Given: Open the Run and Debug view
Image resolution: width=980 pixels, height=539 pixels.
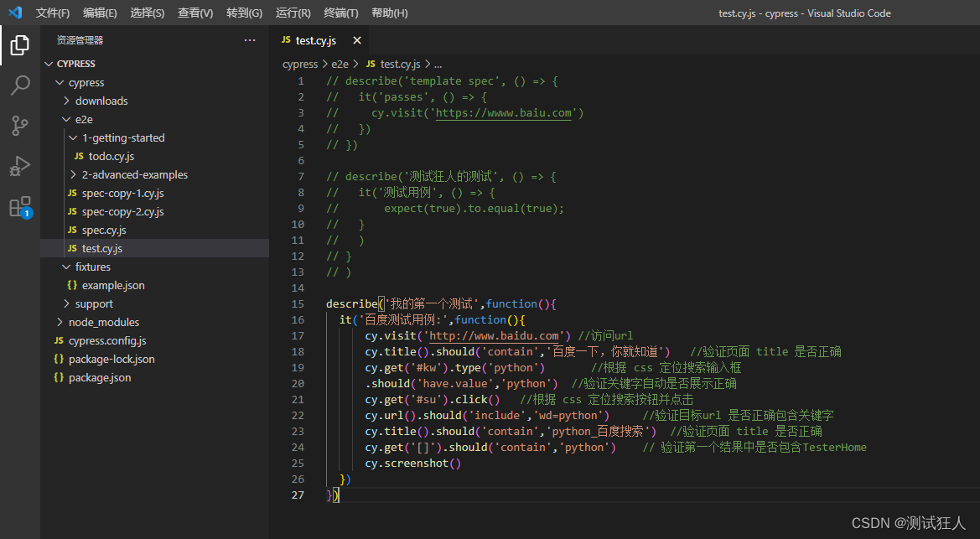Looking at the screenshot, I should 20,166.
